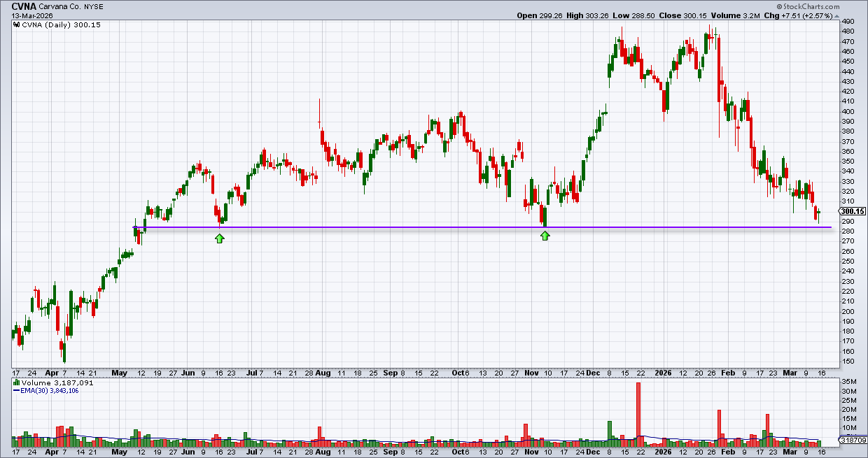This screenshot has width=868, height=458.
Task: Click the bold CVNA ticker symbol in header
Action: 24,5
